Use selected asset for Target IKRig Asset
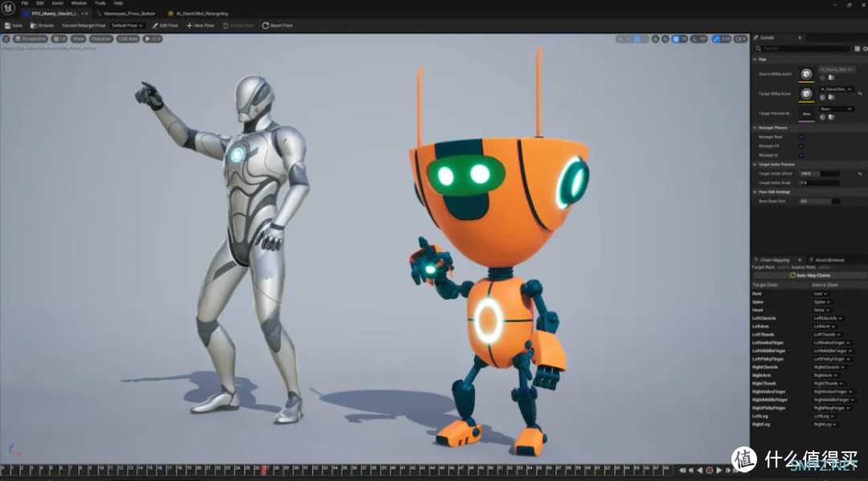Image resolution: width=868 pixels, height=481 pixels. pyautogui.click(x=822, y=97)
